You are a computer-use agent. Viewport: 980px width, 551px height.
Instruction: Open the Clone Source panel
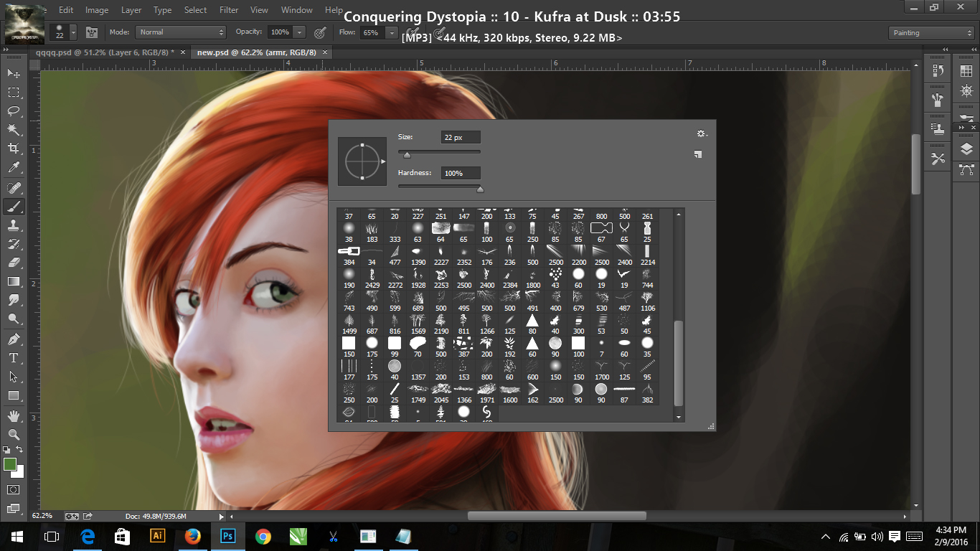[x=938, y=129]
